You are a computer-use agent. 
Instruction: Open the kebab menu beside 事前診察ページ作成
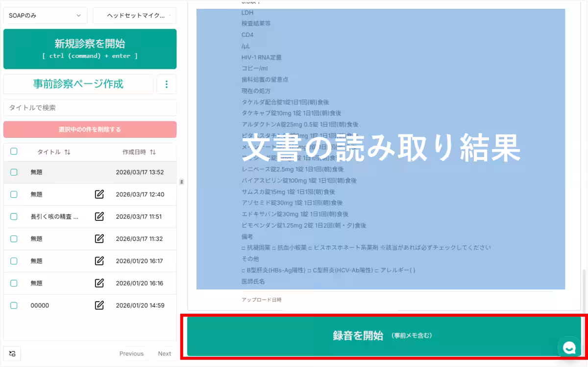tap(167, 84)
